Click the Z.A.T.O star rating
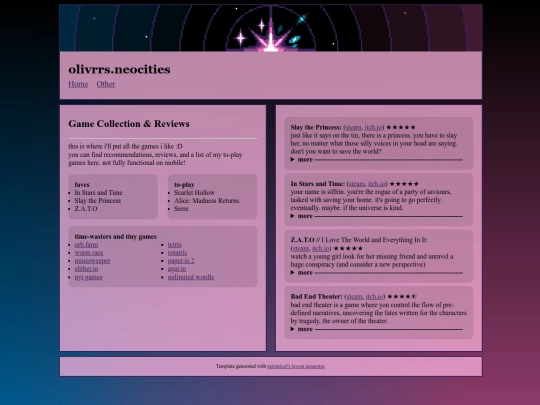Image resolution: width=540 pixels, height=405 pixels. (x=348, y=248)
